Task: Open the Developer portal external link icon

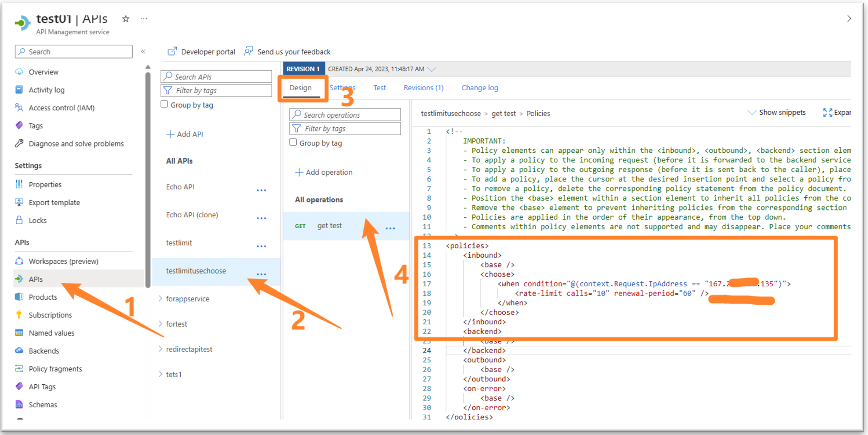Action: click(x=172, y=51)
